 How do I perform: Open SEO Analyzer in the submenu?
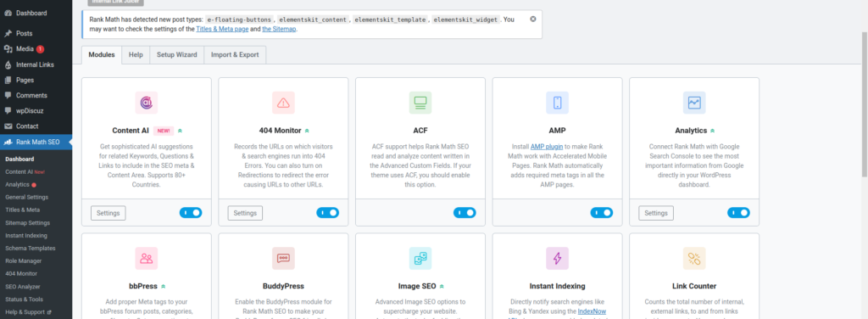(x=23, y=286)
